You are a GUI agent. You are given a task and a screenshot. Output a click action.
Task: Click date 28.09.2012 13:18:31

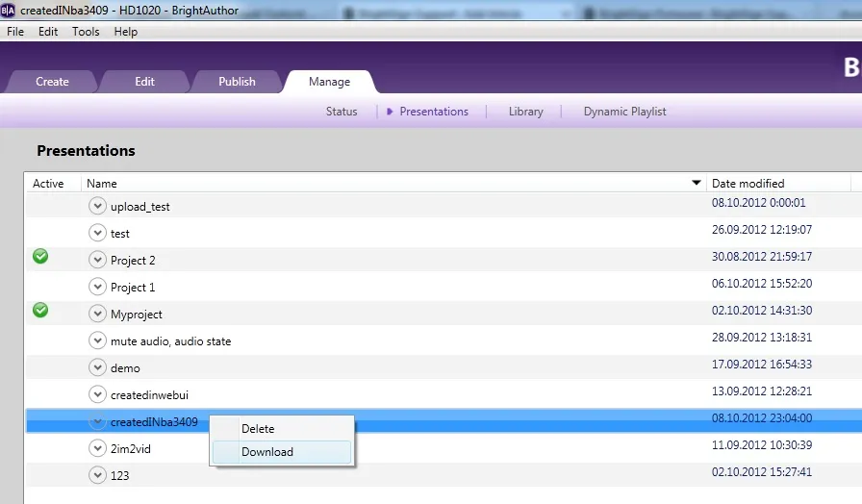(762, 337)
